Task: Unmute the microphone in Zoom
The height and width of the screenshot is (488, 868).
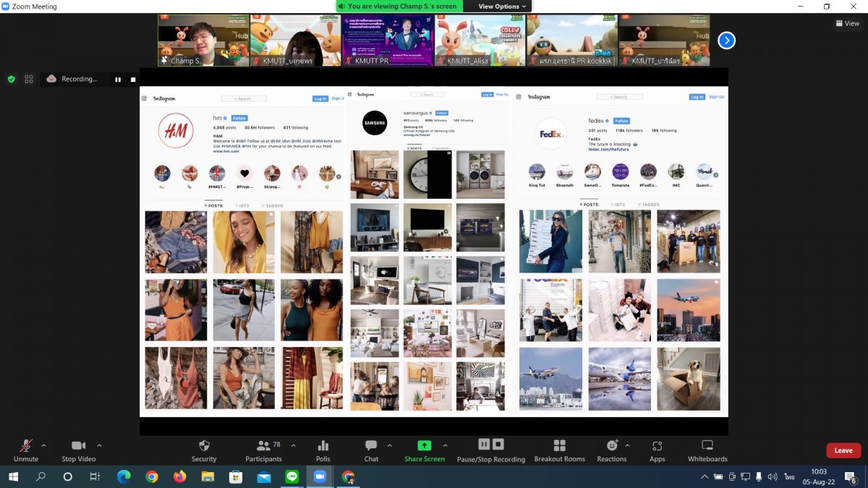Action: coord(26,446)
